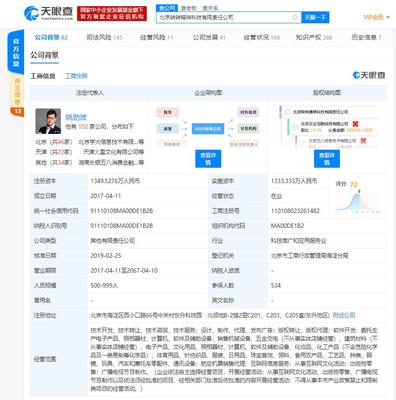This screenshot has width=396, height=400.
Task: Click the 人员规模 value 500-999人
Action: pyautogui.click(x=104, y=286)
